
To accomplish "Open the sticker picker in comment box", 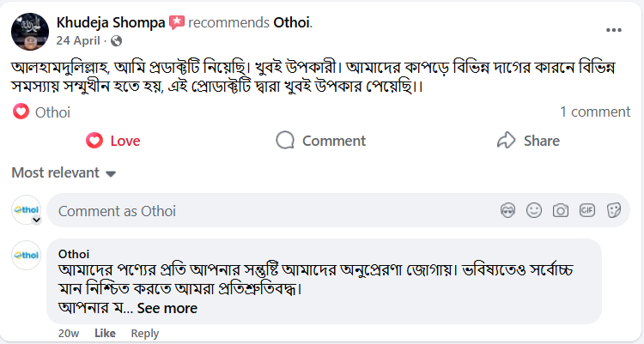I will [613, 209].
